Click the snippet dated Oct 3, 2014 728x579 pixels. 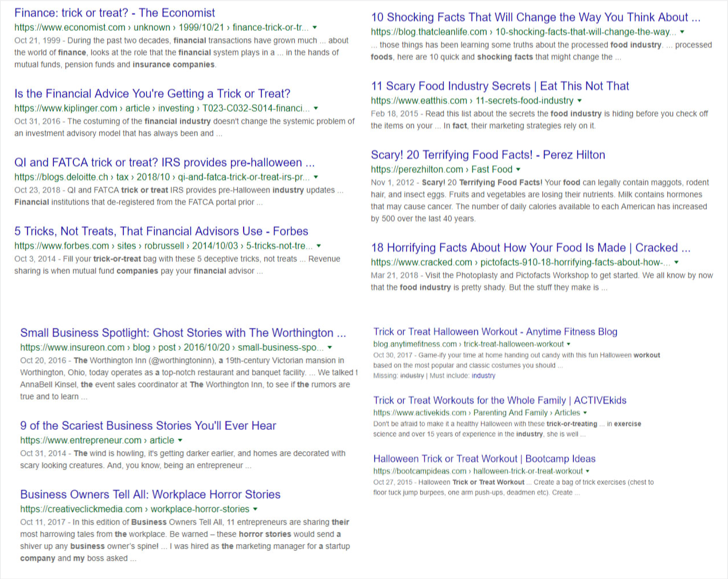(x=177, y=265)
